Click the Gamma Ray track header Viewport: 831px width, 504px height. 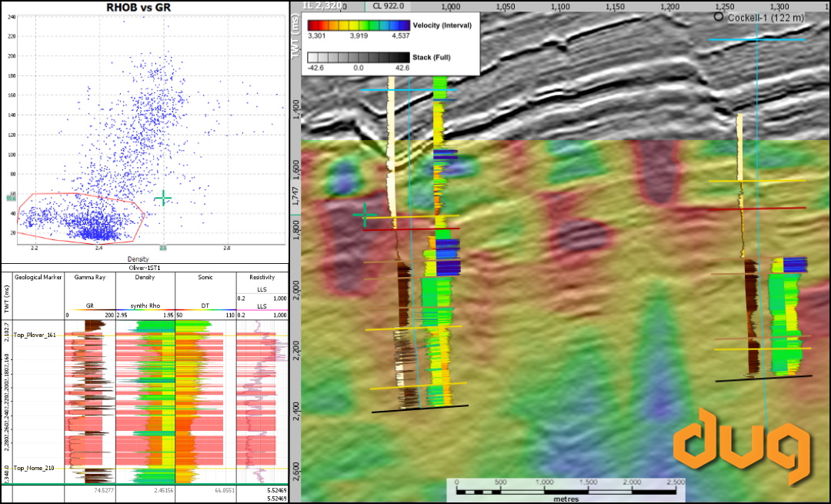tap(89, 275)
